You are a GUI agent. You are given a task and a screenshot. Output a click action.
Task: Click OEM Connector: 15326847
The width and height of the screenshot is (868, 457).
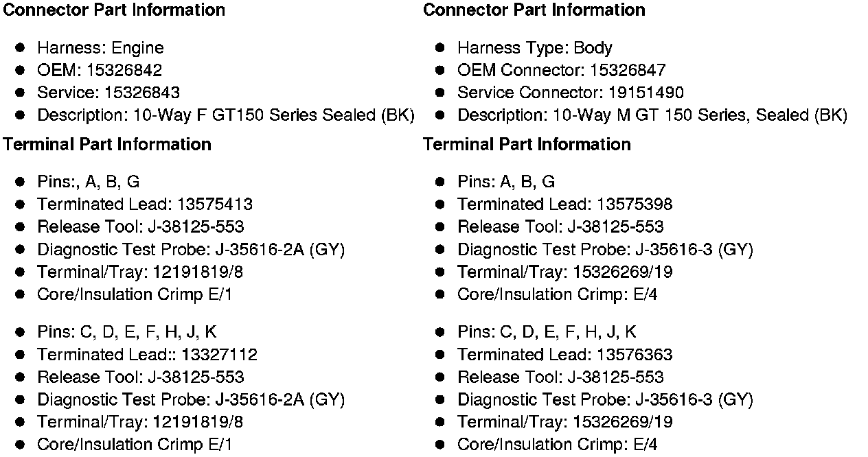point(561,71)
